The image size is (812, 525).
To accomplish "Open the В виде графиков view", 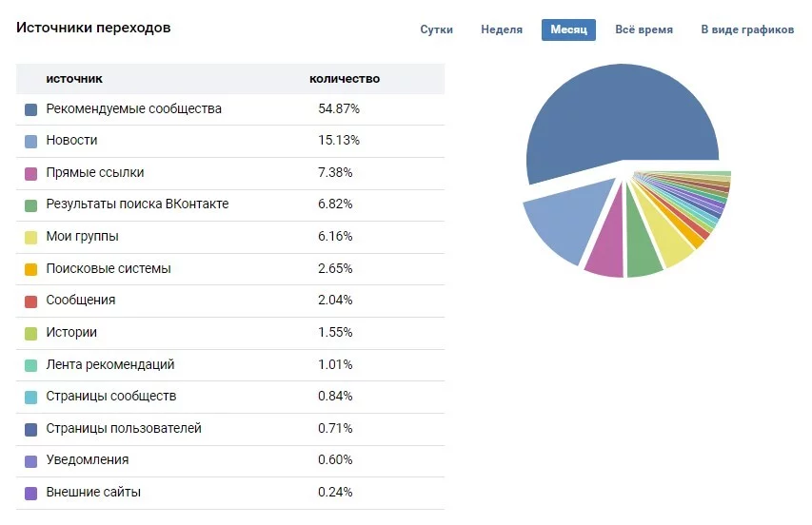I will coord(746,29).
